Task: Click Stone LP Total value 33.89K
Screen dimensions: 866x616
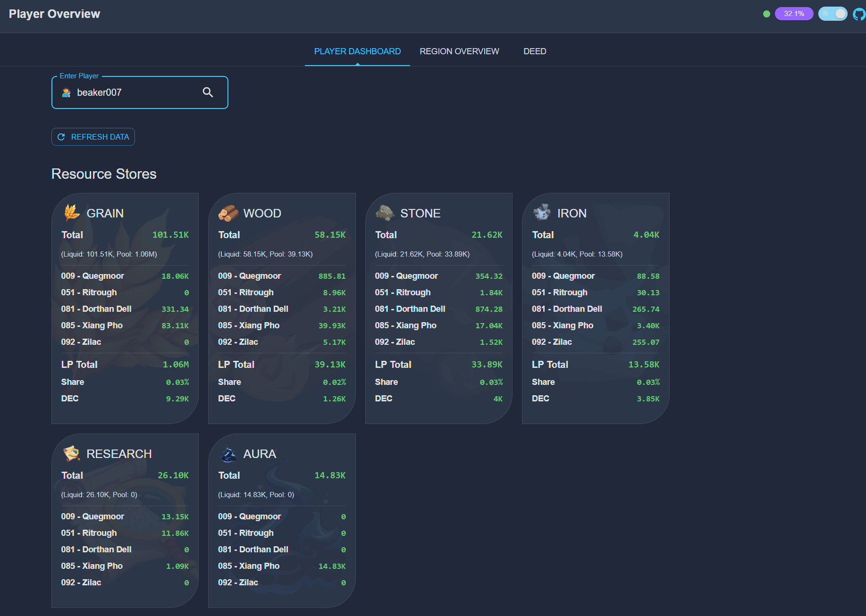Action: (x=487, y=365)
